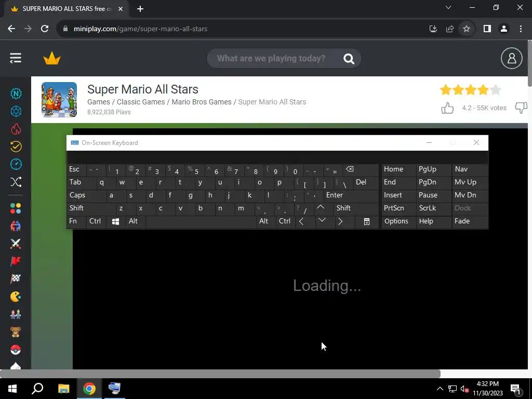Reload the page
This screenshot has height=399, width=532.
[x=45, y=29]
